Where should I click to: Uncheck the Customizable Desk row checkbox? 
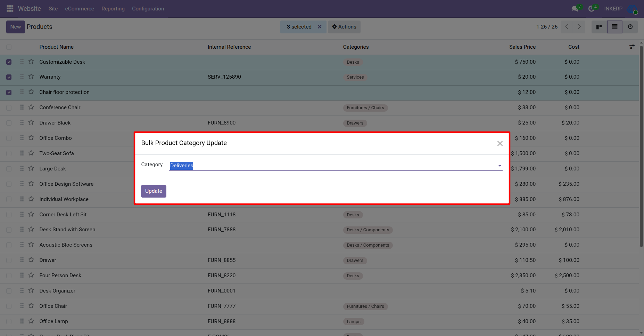[9, 62]
